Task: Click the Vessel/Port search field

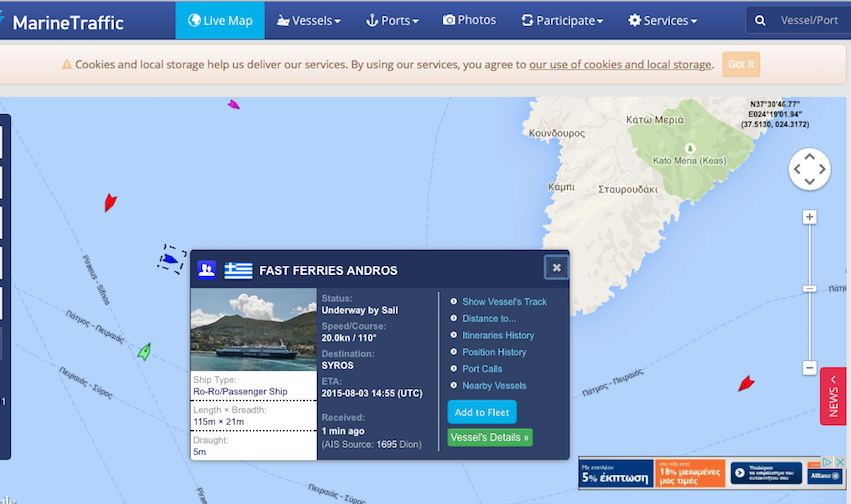Action: tap(808, 20)
